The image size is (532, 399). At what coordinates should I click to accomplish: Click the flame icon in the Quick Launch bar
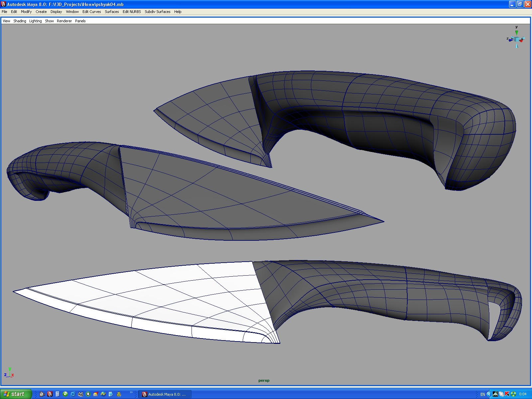click(95, 394)
